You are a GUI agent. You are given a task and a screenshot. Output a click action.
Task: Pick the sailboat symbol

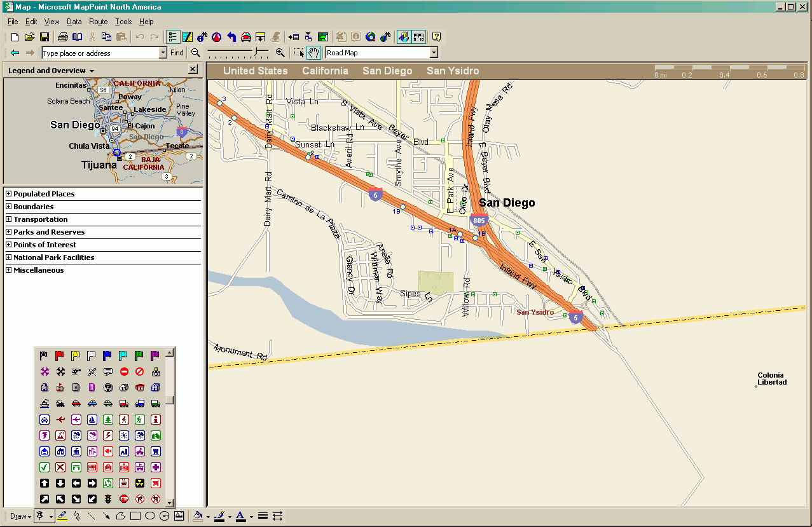[x=92, y=420]
